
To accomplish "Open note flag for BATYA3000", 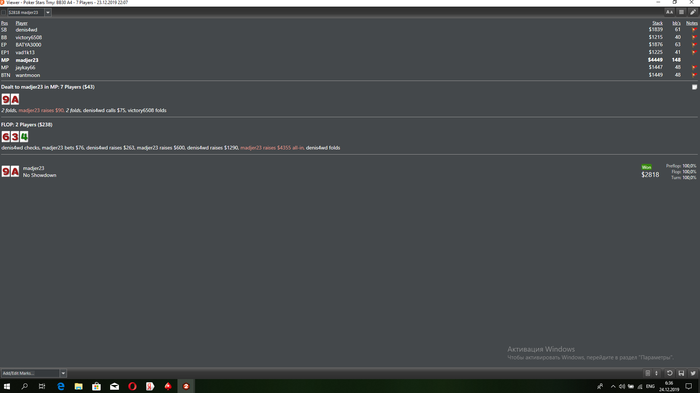I will coord(694,45).
